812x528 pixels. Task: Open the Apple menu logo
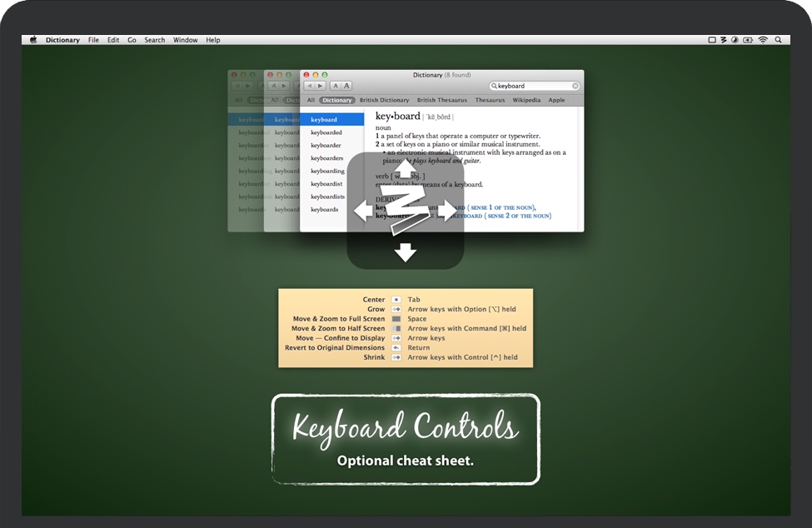(34, 40)
